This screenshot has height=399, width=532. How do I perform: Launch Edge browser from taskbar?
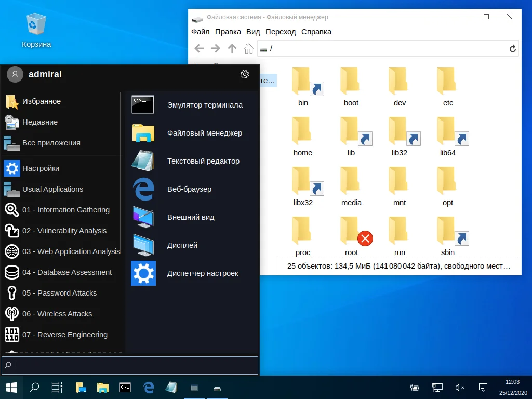[148, 388]
